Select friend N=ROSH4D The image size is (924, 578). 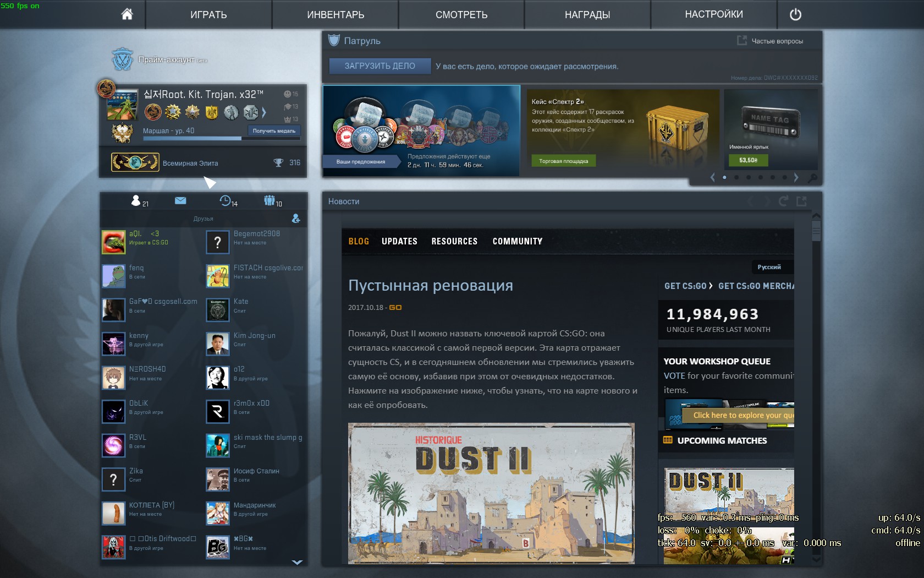pyautogui.click(x=151, y=378)
